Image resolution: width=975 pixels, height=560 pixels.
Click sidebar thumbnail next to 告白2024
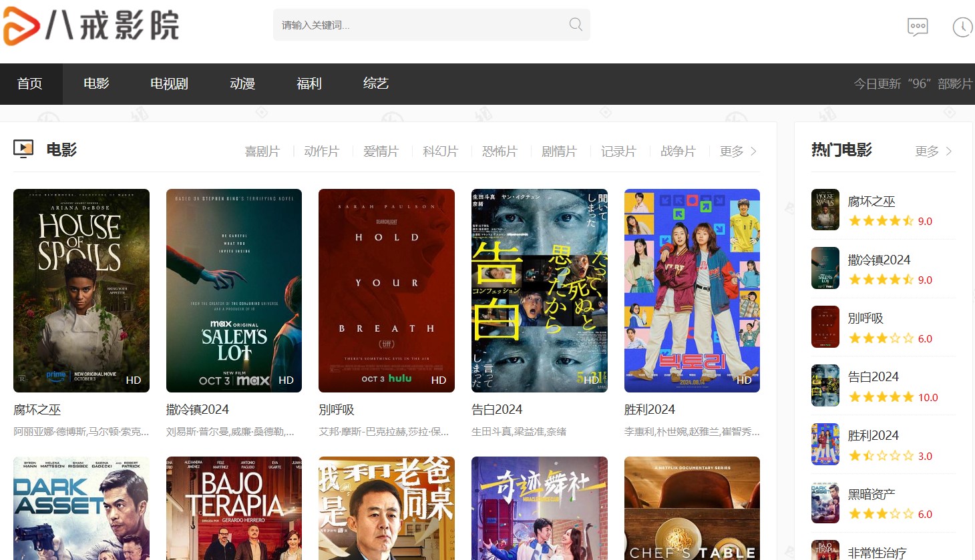click(x=825, y=385)
